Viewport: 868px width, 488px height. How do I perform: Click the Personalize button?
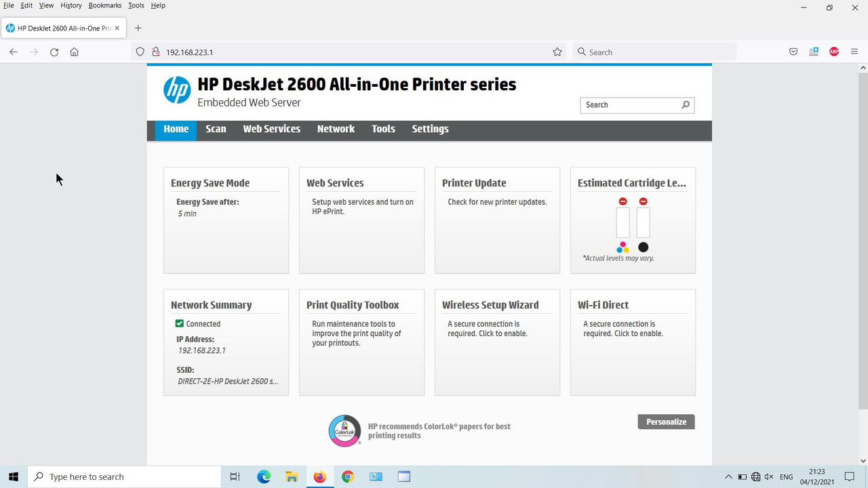click(666, 422)
